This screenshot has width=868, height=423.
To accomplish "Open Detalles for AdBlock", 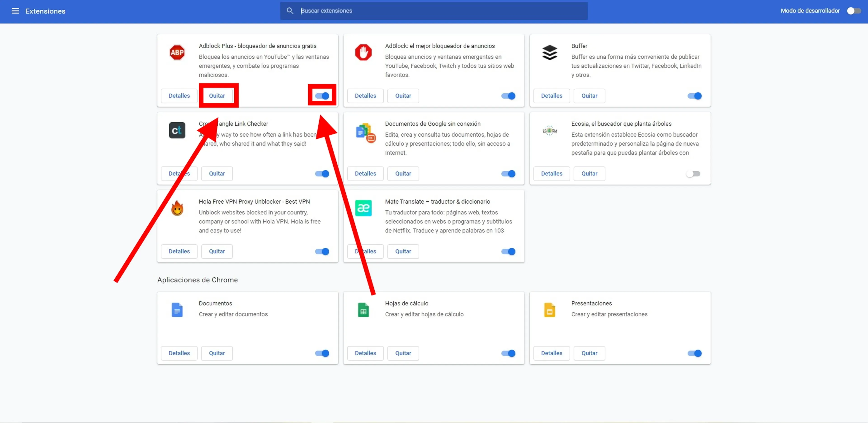I will tap(365, 96).
